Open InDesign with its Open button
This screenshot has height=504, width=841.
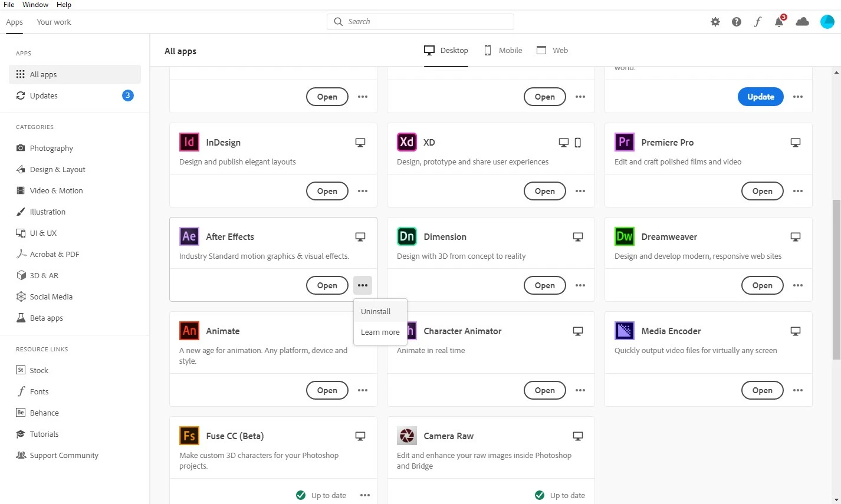[x=327, y=191]
